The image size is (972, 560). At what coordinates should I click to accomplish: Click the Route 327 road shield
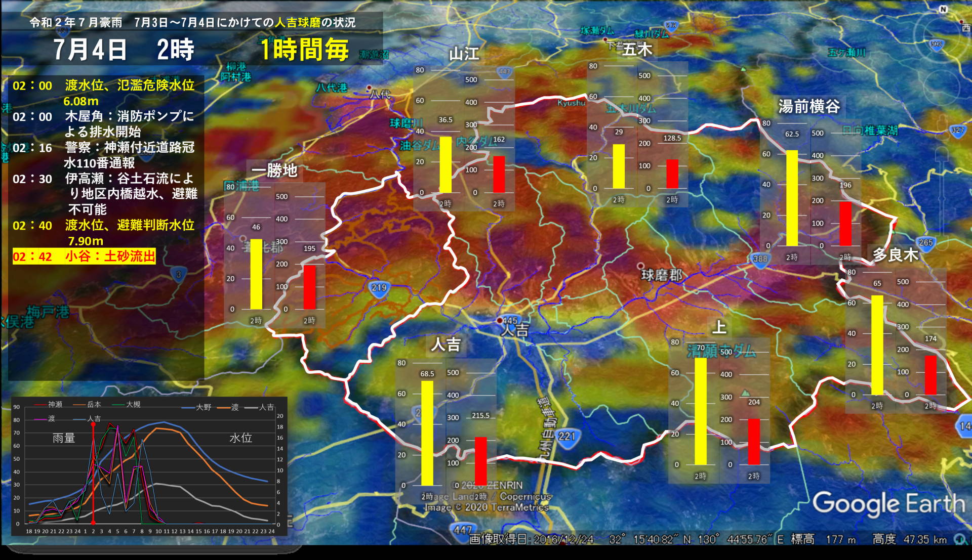click(x=957, y=130)
